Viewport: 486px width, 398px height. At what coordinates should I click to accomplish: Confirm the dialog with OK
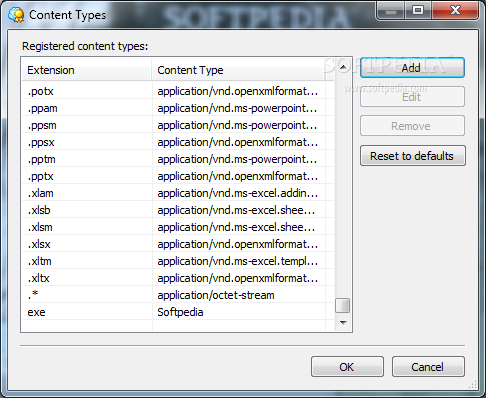point(347,367)
